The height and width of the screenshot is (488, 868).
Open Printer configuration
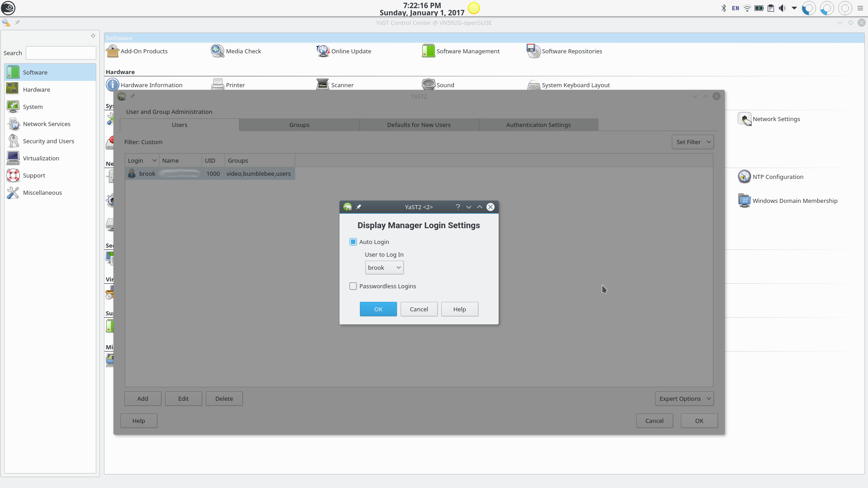click(x=228, y=85)
